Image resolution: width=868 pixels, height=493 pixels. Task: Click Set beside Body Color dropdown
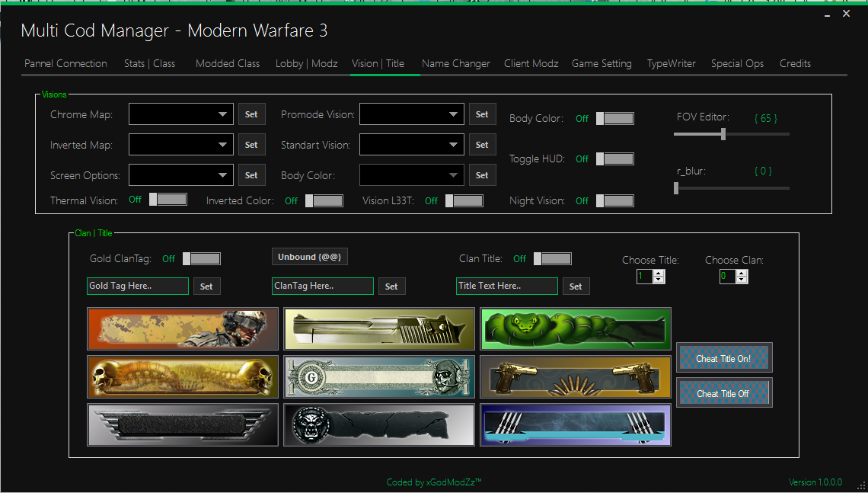482,175
